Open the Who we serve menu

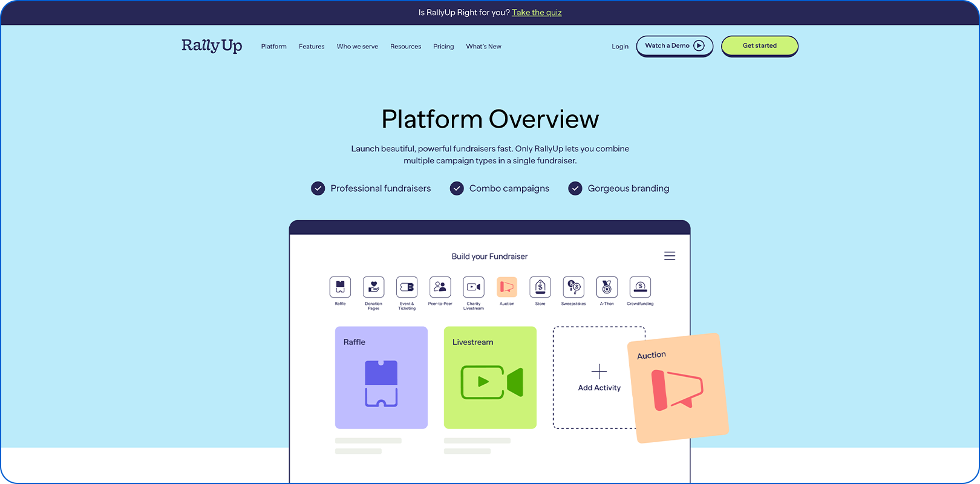pos(358,47)
